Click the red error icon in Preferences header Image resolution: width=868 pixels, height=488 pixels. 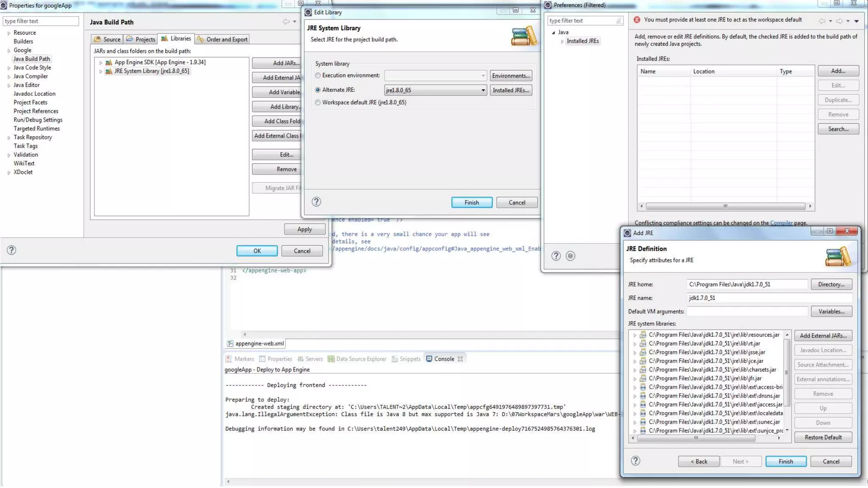point(637,20)
